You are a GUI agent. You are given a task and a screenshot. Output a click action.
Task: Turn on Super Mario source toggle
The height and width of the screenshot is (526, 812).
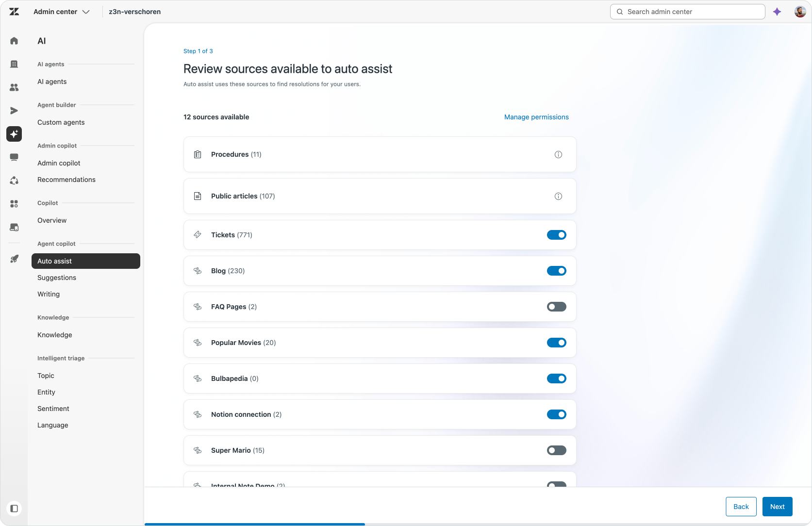pos(557,450)
